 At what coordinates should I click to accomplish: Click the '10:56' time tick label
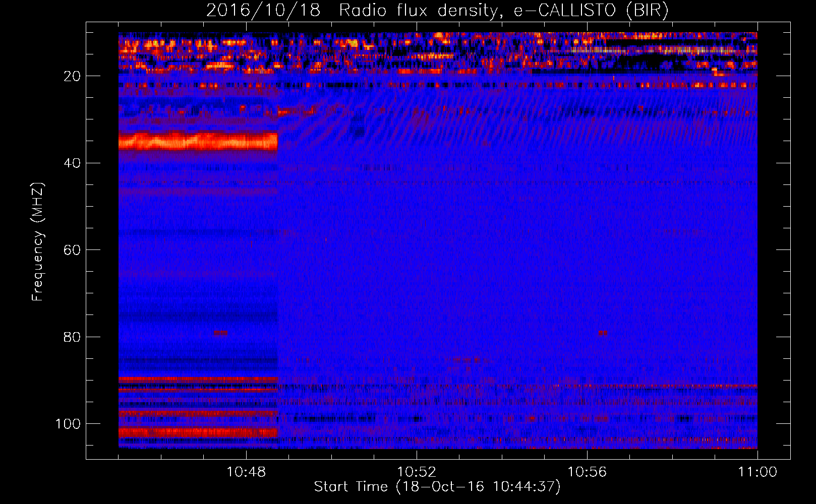pyautogui.click(x=587, y=472)
